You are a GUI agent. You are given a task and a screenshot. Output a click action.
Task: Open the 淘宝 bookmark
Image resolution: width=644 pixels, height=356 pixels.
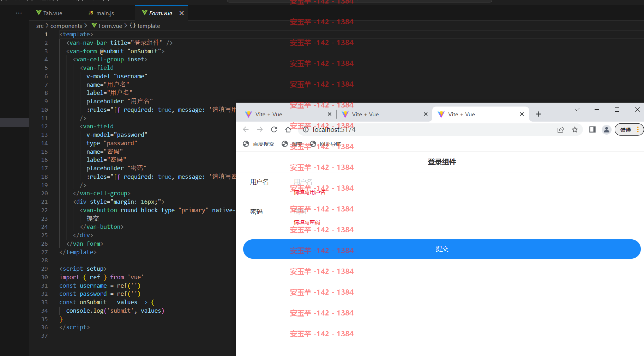pyautogui.click(x=292, y=144)
